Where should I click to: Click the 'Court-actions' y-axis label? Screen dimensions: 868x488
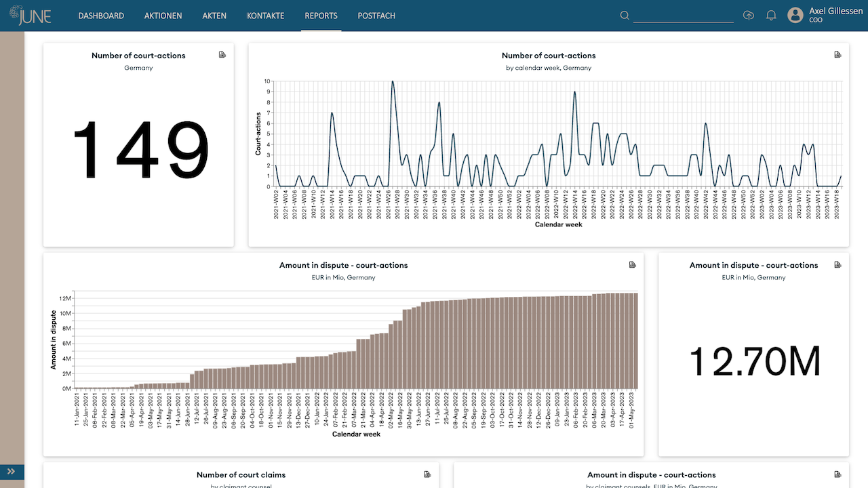click(x=258, y=134)
